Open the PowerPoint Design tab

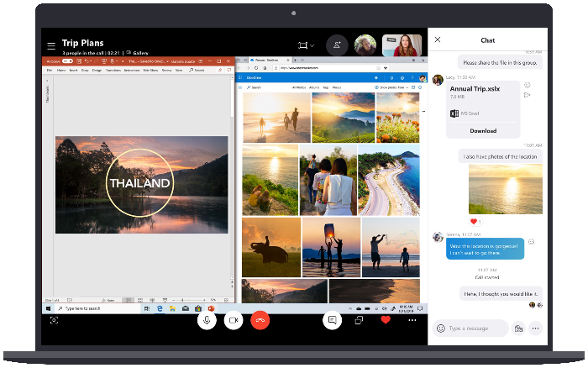(97, 70)
